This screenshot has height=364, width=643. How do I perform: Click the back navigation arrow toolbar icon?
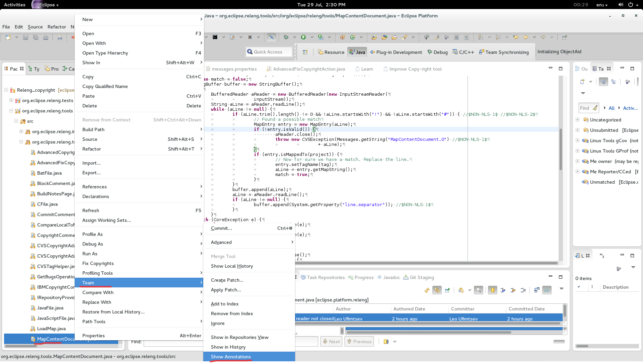(x=526, y=37)
